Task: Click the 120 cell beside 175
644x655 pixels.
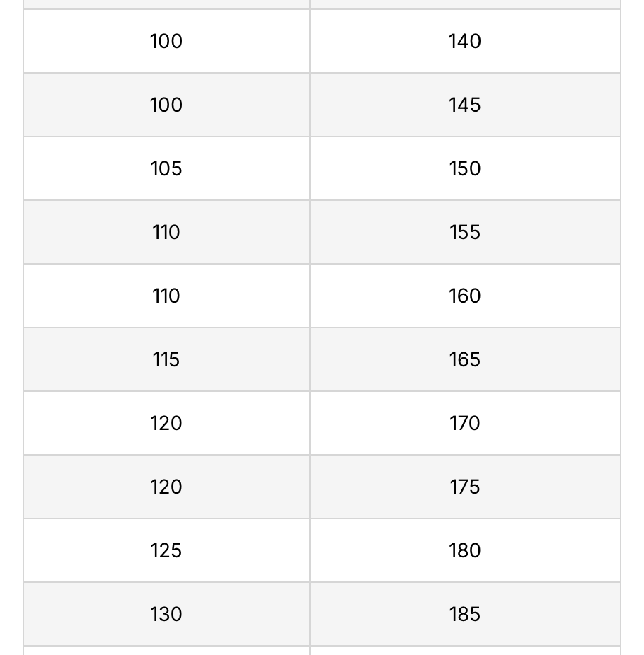Action: click(167, 487)
